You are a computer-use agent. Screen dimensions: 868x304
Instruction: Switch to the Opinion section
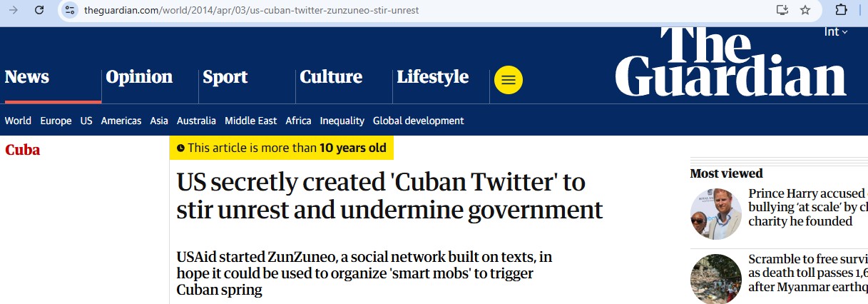139,77
